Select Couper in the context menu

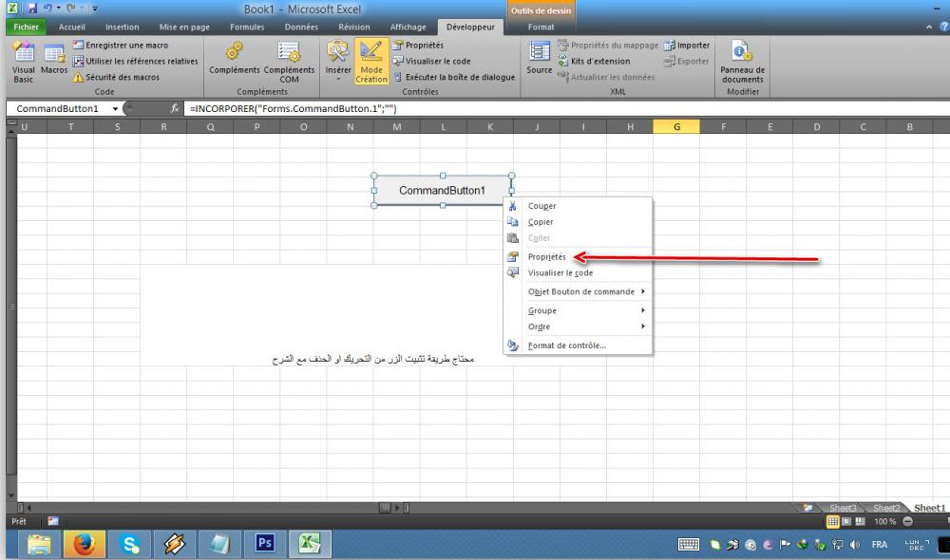pyautogui.click(x=578, y=206)
